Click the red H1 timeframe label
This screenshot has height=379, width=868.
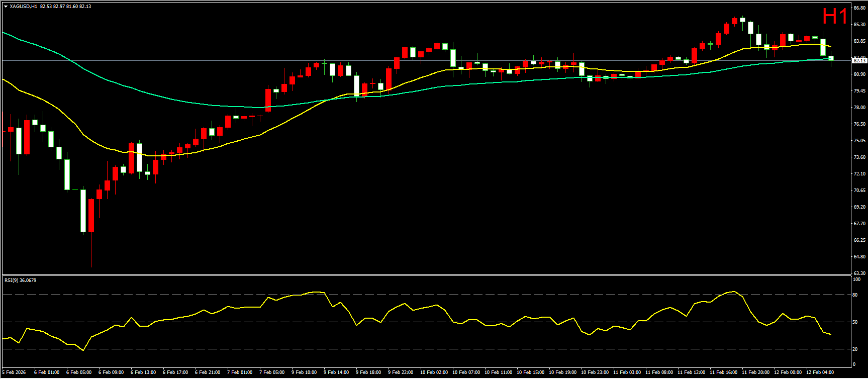834,17
